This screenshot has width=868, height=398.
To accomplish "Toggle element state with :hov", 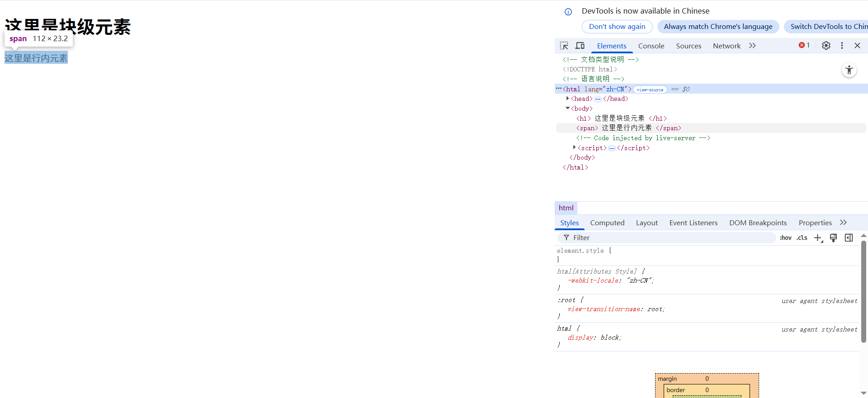I will [786, 238].
